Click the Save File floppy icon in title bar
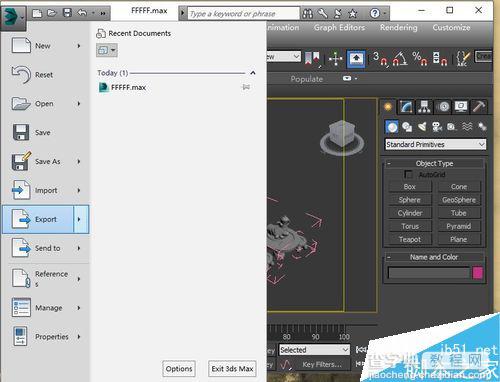 [x=68, y=13]
